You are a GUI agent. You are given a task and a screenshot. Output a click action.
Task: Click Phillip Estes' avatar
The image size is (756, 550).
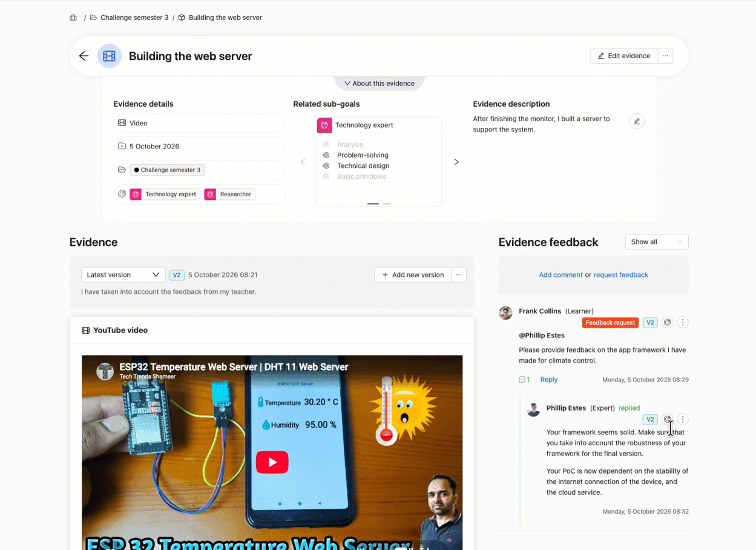tap(533, 409)
